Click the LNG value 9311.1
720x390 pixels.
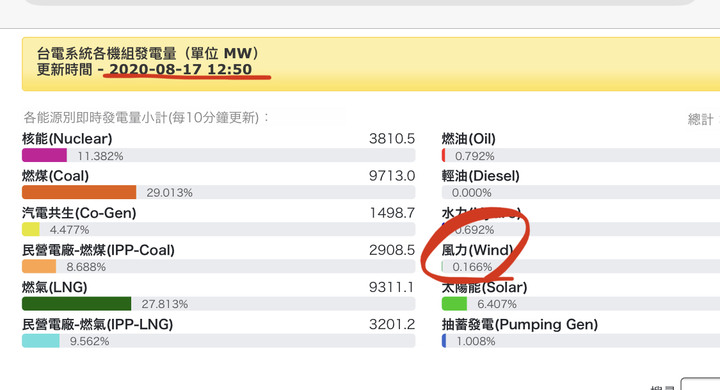click(392, 288)
